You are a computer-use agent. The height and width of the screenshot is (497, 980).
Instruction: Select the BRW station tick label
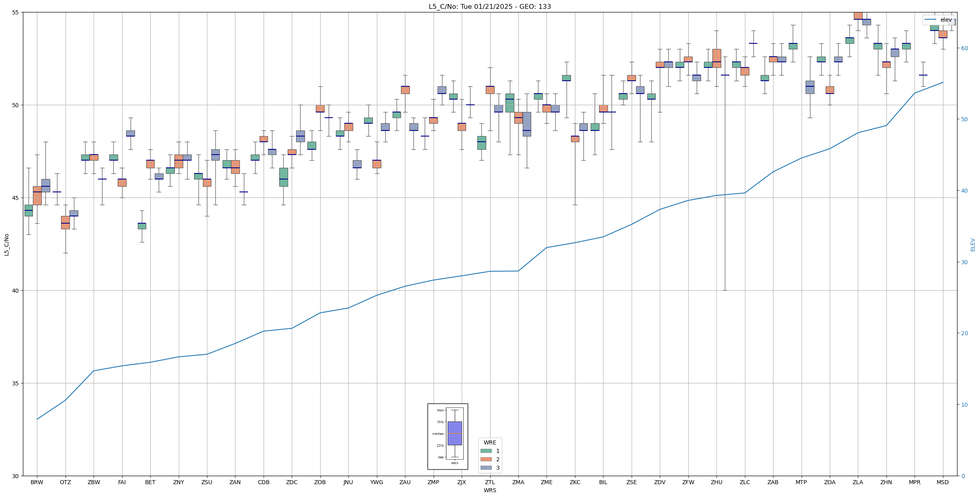(37, 482)
